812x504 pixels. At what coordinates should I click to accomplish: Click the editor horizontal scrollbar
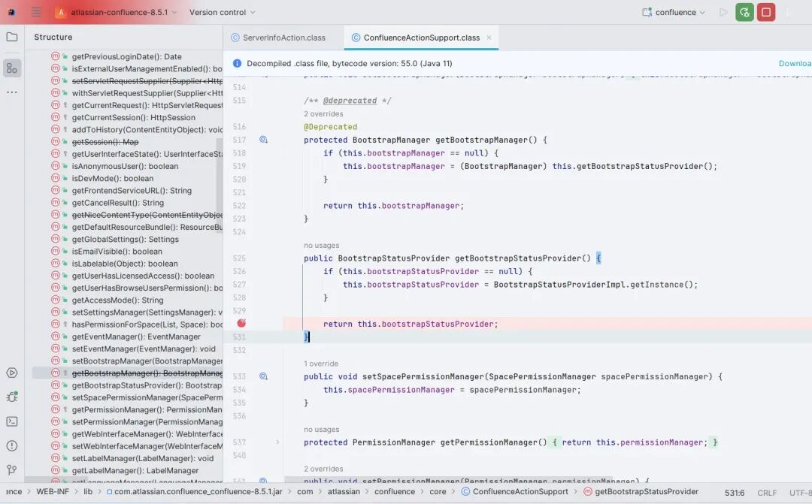[x=448, y=480]
